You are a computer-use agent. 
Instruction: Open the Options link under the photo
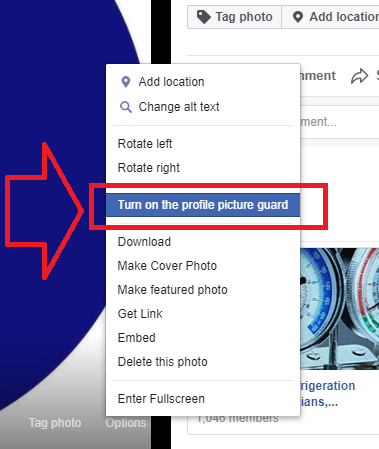click(126, 423)
